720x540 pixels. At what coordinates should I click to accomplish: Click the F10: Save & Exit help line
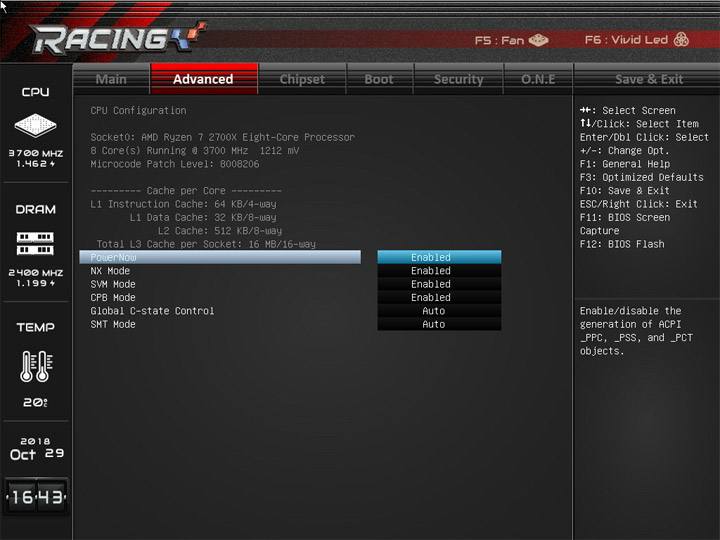coord(624,191)
